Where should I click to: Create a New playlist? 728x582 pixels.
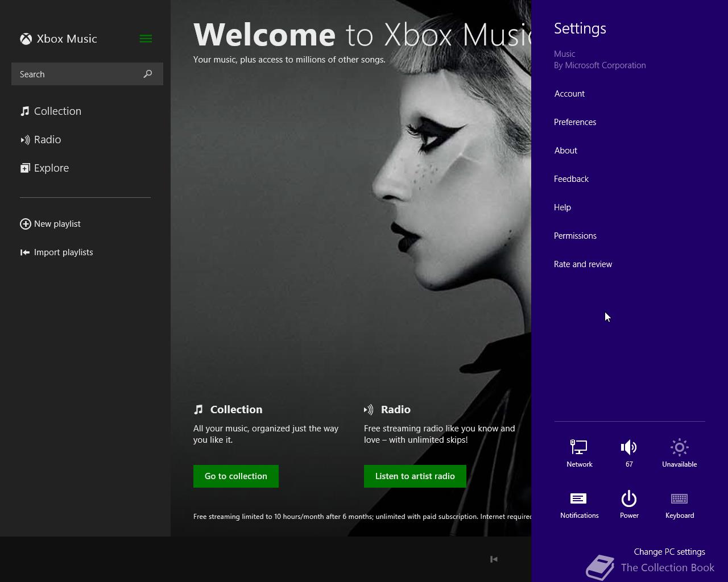pos(57,224)
